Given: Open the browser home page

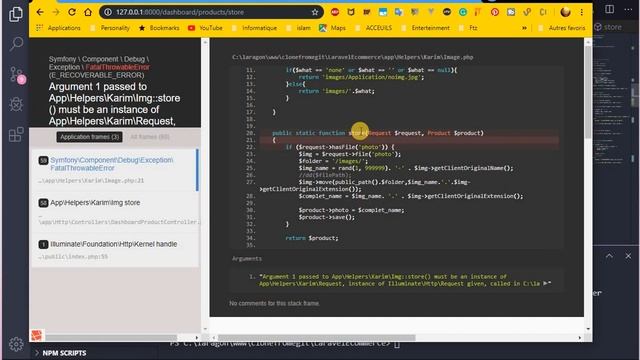Looking at the screenshot, I should point(88,12).
